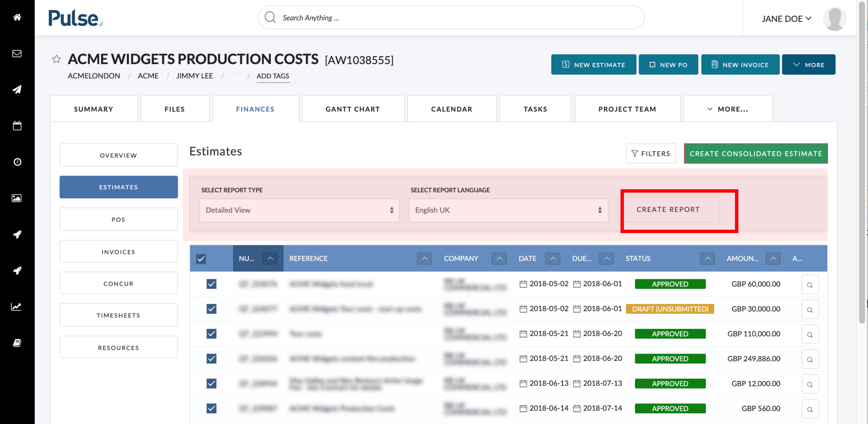
Task: Switch to the Files tab
Action: point(174,109)
